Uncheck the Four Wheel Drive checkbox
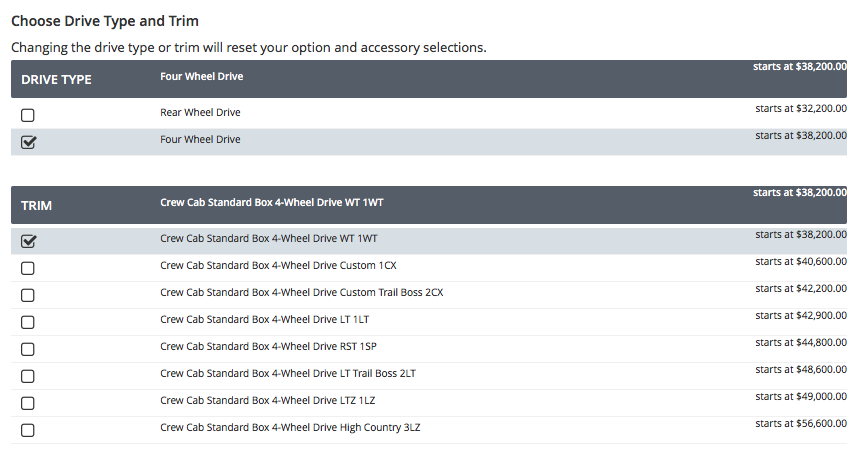The image size is (856, 458). [28, 142]
